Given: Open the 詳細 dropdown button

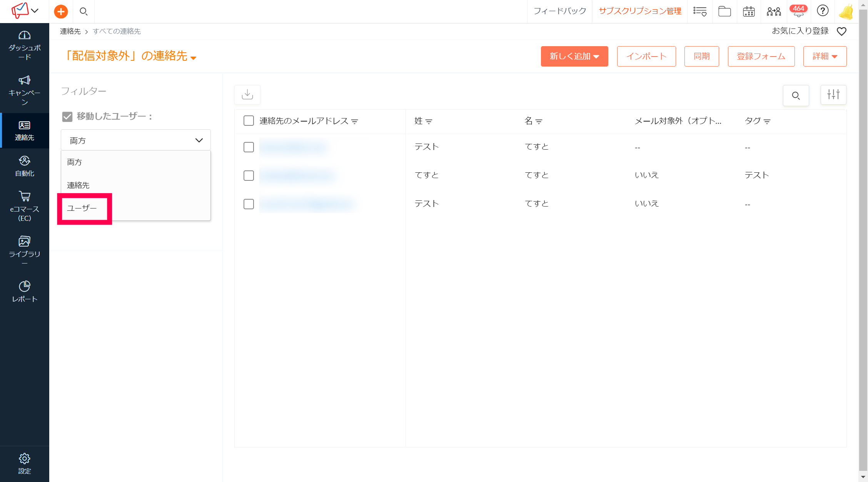Looking at the screenshot, I should point(825,57).
